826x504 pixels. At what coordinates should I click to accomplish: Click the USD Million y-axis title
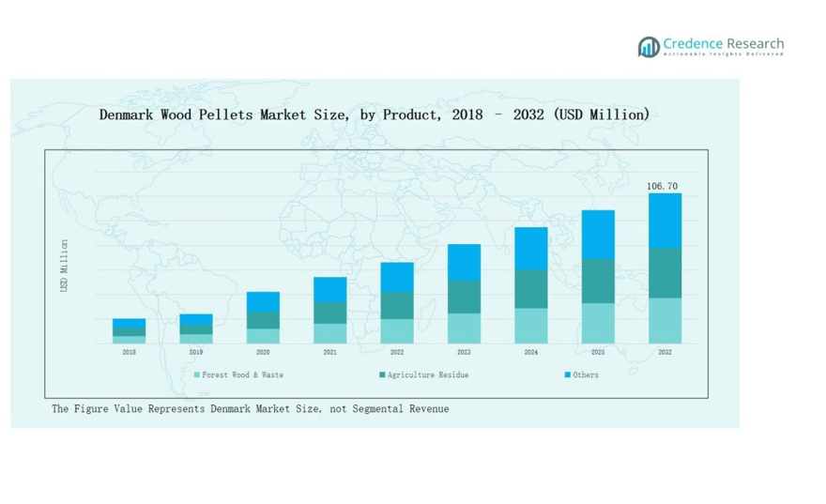coord(65,265)
